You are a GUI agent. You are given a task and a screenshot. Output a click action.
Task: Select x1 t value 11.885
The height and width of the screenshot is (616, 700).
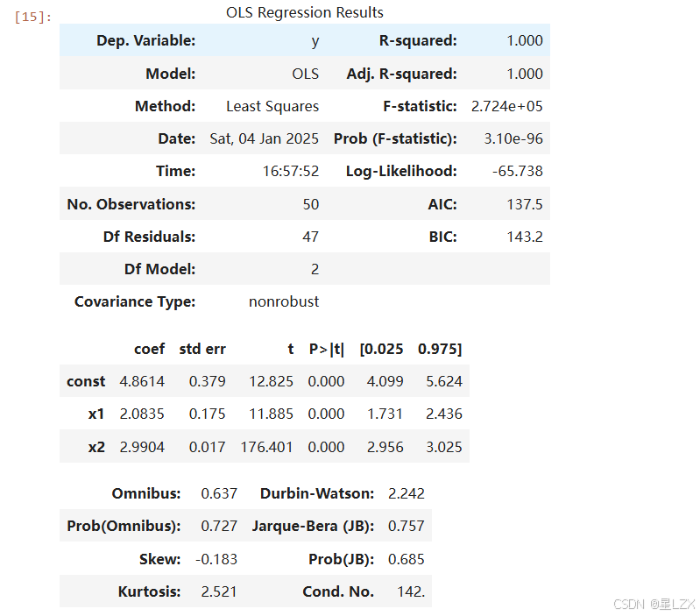pyautogui.click(x=271, y=414)
